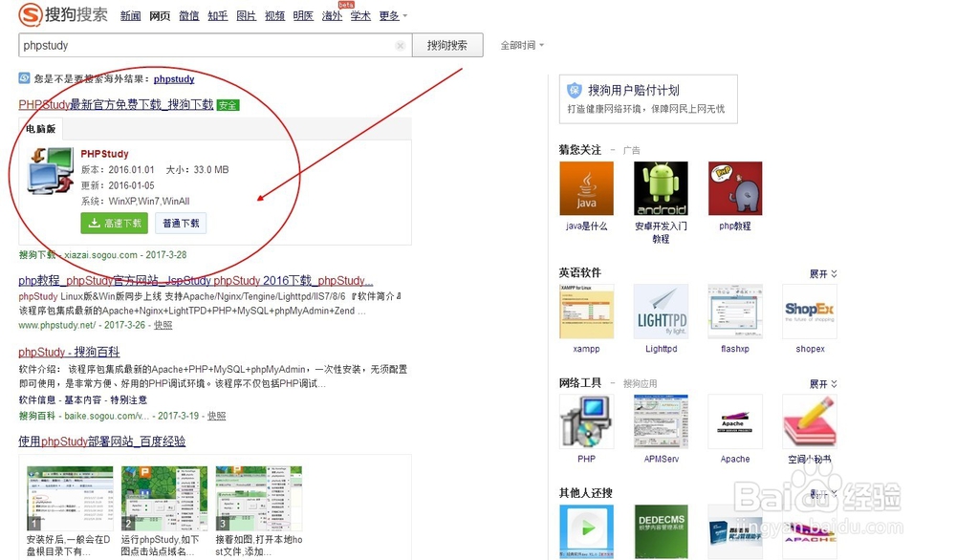Open the Lighttpd software thumbnail
Screen dimensions: 956x560
(x=661, y=312)
